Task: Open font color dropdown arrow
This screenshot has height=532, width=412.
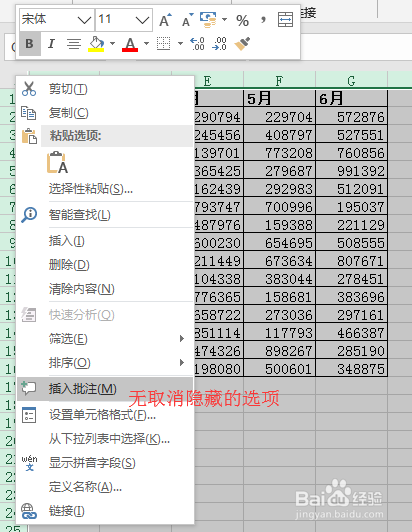Action: coord(146,43)
